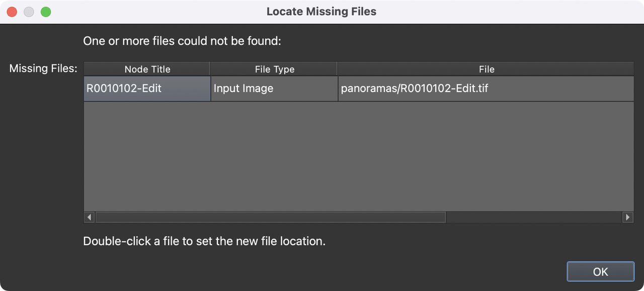Click the border between Node Title and File Type columns
This screenshot has height=291, width=644.
(210, 68)
